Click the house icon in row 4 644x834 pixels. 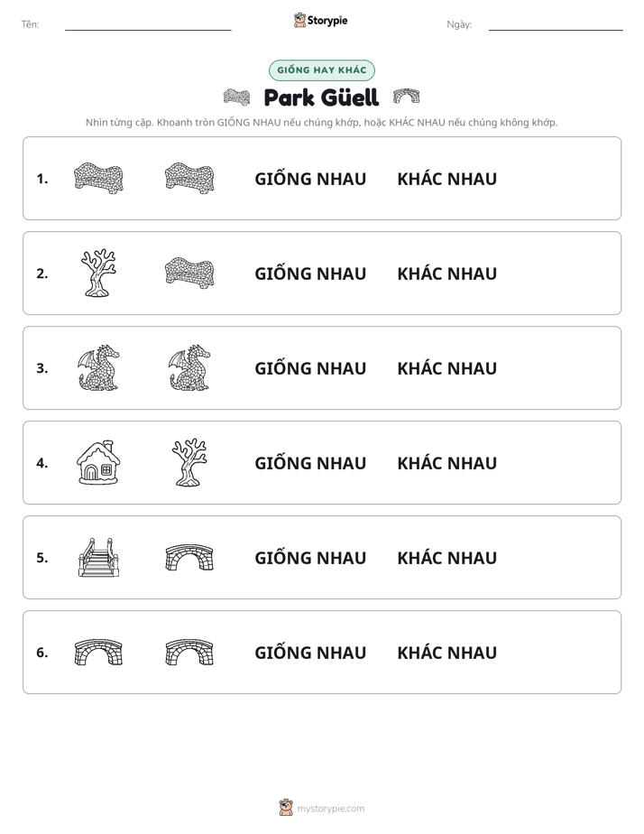98,462
